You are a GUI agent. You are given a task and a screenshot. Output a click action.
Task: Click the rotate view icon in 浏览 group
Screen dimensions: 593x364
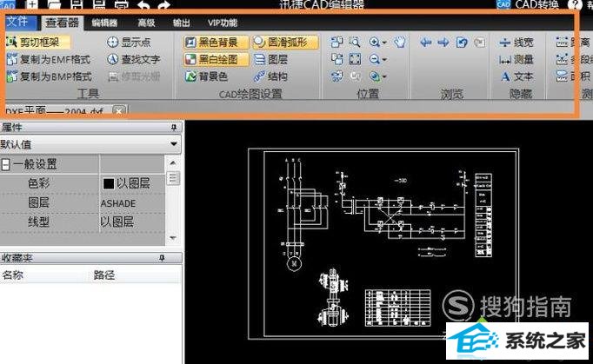[462, 42]
